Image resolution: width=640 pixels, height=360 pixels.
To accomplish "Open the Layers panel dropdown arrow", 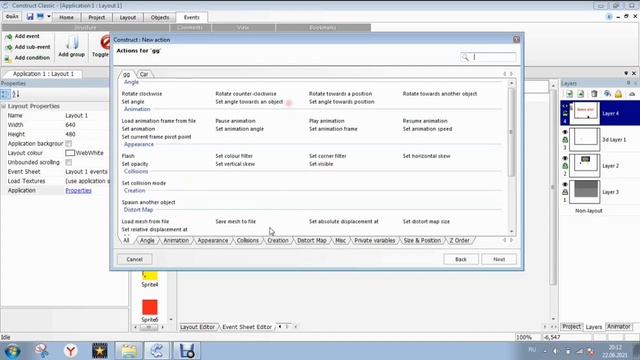I will pos(626,73).
